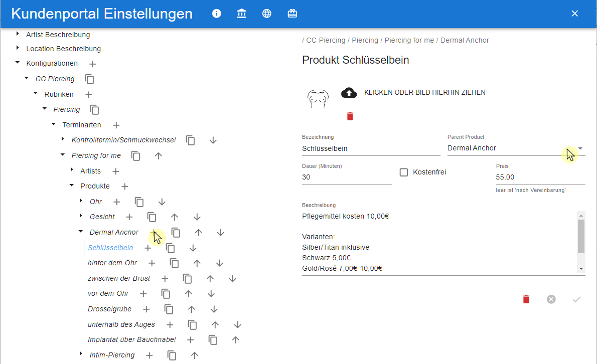Collapse the CC Piercing node
Screen dimensions: 597x364
(27, 78)
